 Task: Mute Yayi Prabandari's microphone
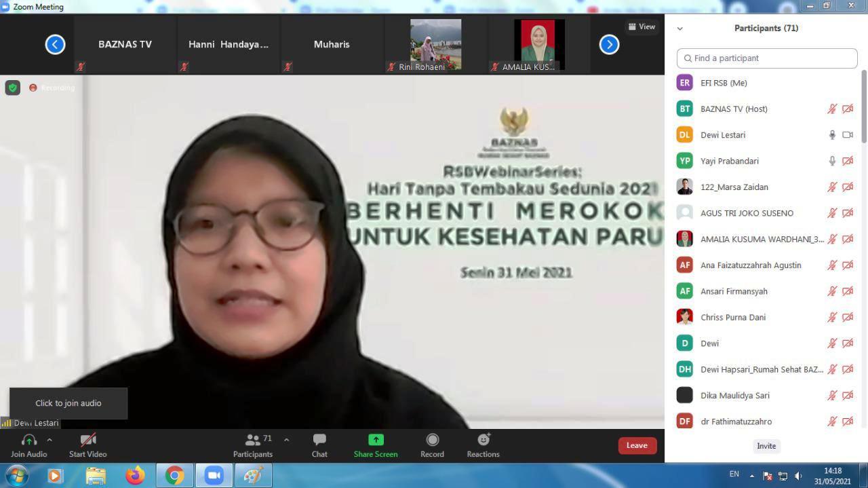tap(832, 161)
